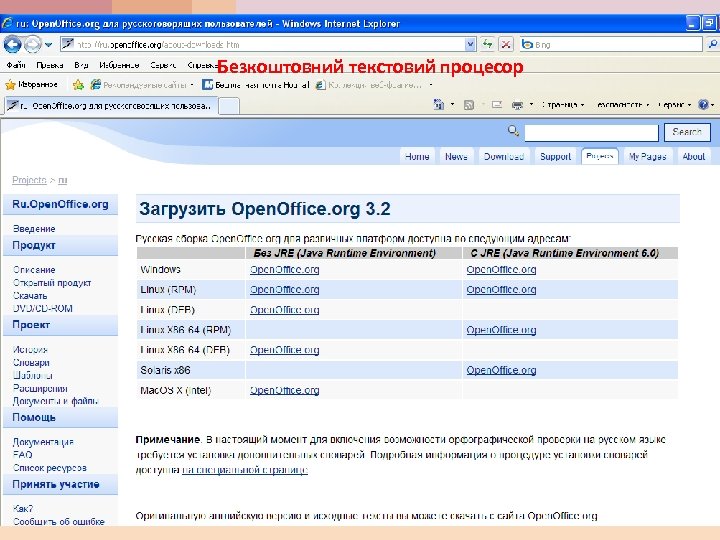Switch to the Home site tab
720x540 pixels.
(417, 157)
